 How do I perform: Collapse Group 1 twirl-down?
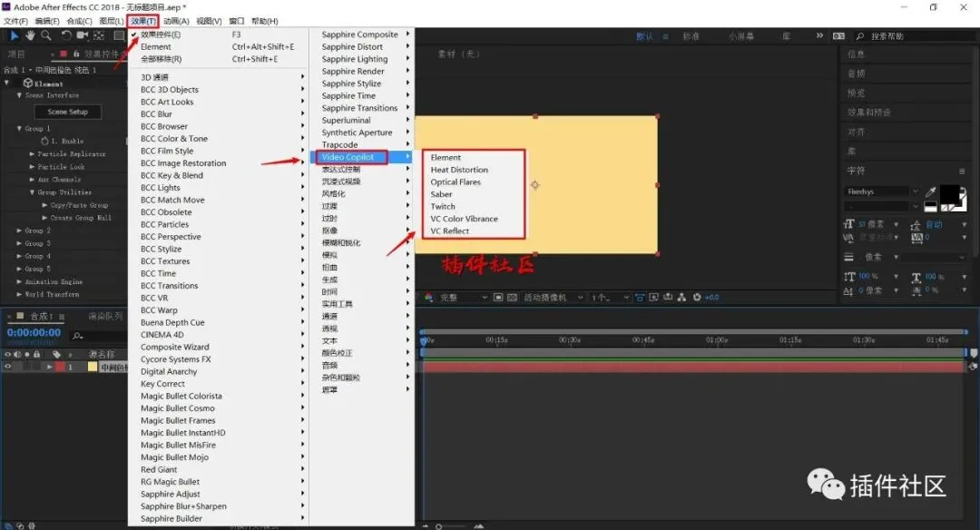pyautogui.click(x=19, y=128)
